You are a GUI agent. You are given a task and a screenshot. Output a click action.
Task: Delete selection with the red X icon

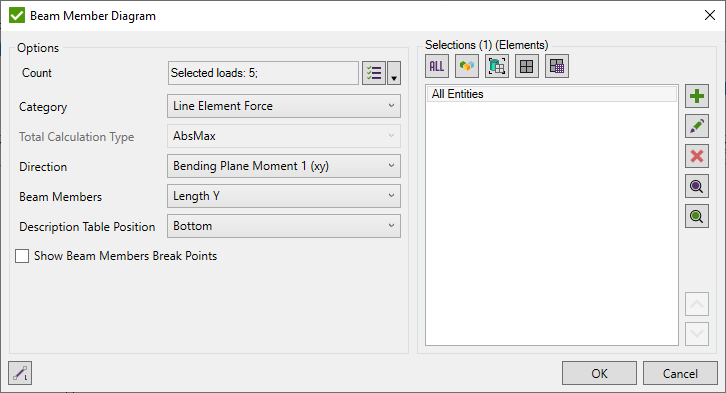coord(697,156)
